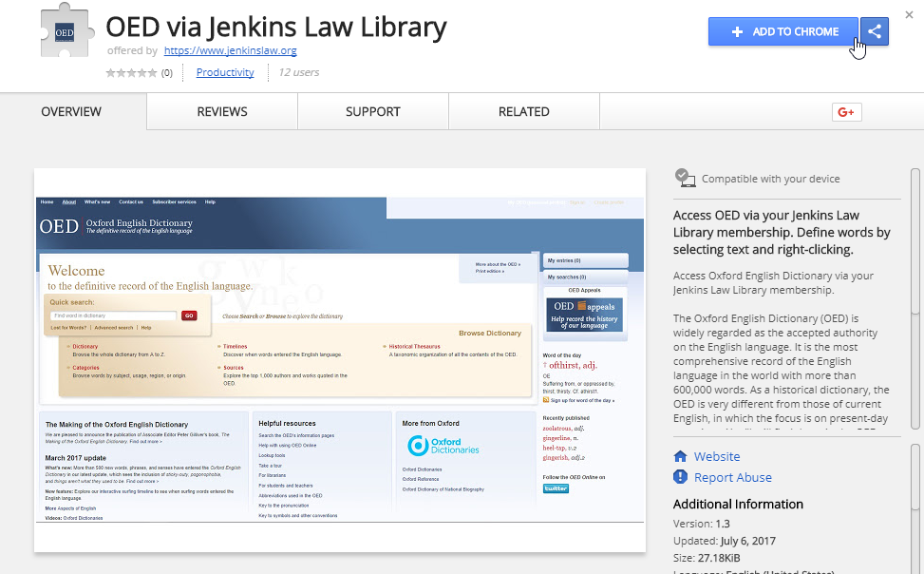The width and height of the screenshot is (924, 574).
Task: Click the compatible with your device icon
Action: point(685,178)
